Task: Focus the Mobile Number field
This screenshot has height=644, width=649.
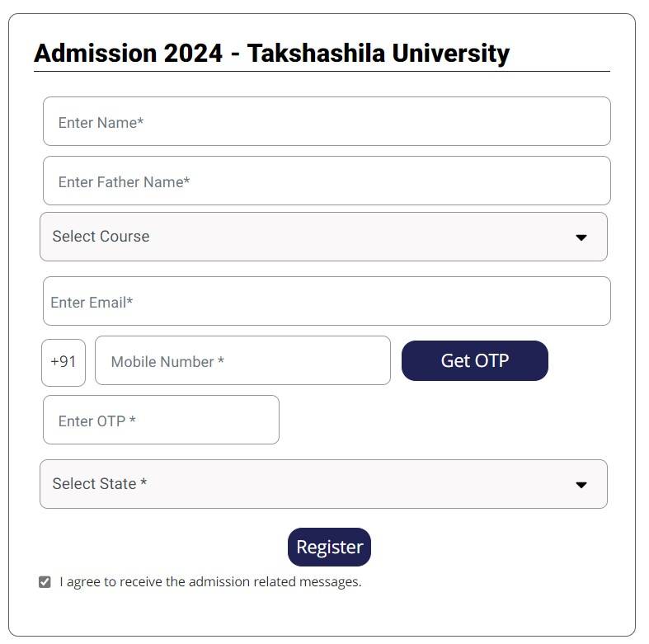Action: 242,361
